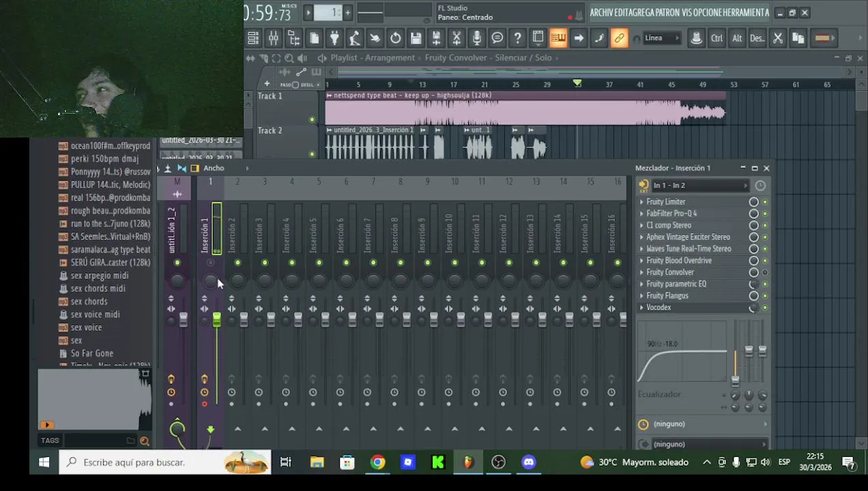Click the nettspend type beat audio clip
This screenshot has width=868, height=491.
[x=525, y=108]
